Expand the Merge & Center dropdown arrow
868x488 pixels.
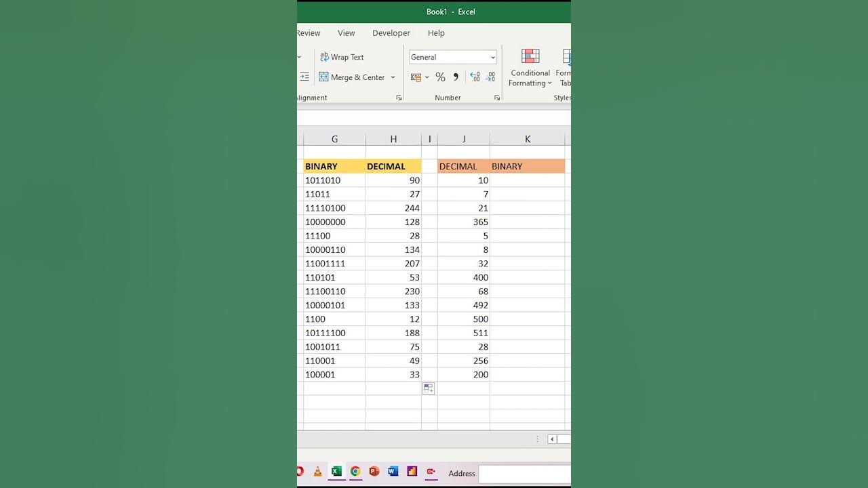point(393,77)
